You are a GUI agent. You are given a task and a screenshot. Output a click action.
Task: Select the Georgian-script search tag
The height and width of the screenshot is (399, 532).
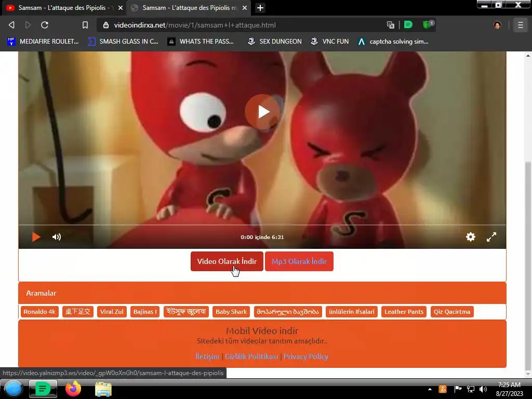tap(288, 312)
